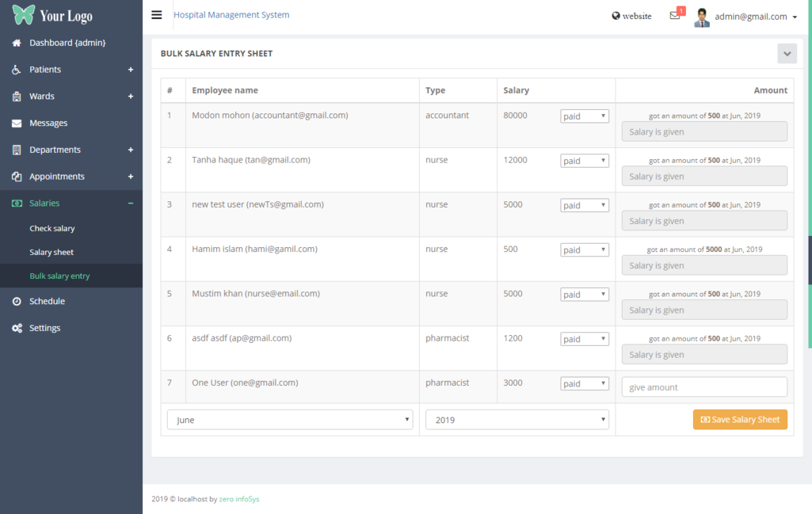812x514 pixels.
Task: Collapse the Bulk Salary Entry Sheet panel
Action: 787,54
